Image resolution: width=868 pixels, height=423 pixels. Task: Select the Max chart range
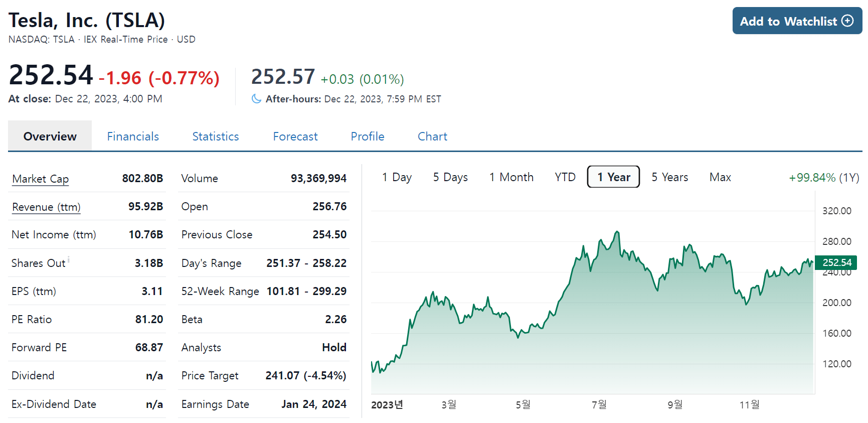point(720,177)
